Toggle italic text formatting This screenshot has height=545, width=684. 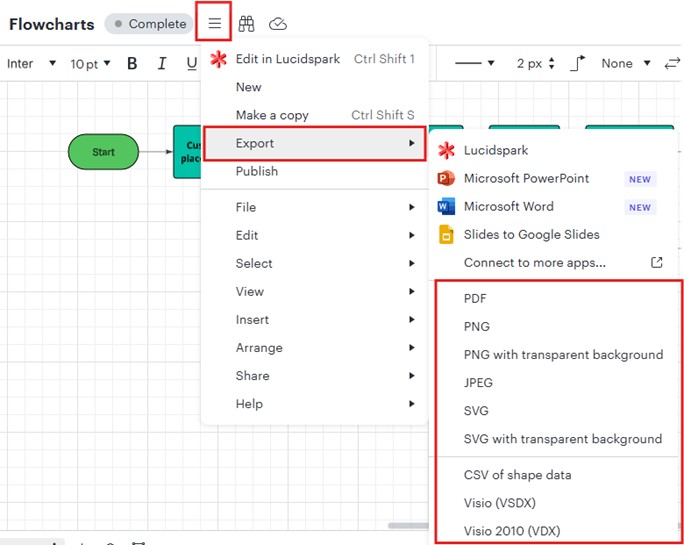[x=162, y=64]
